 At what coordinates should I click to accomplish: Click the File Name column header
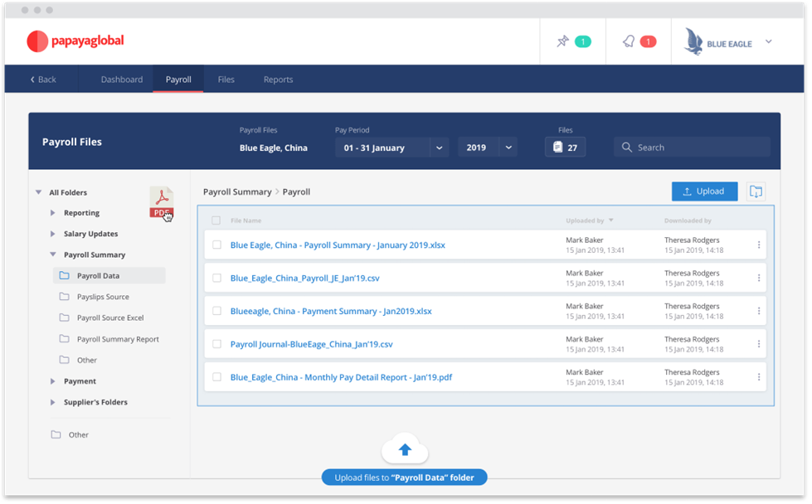pos(246,220)
